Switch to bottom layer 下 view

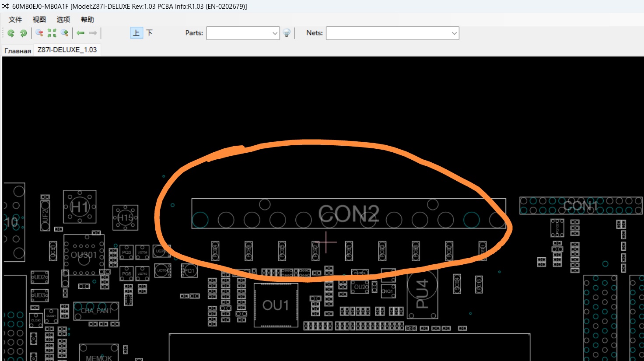tap(149, 33)
